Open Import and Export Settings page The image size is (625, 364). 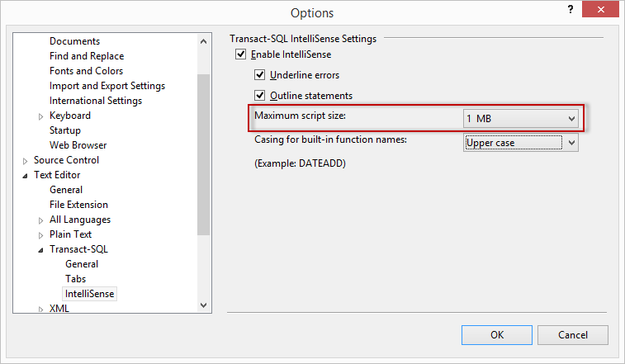point(107,86)
